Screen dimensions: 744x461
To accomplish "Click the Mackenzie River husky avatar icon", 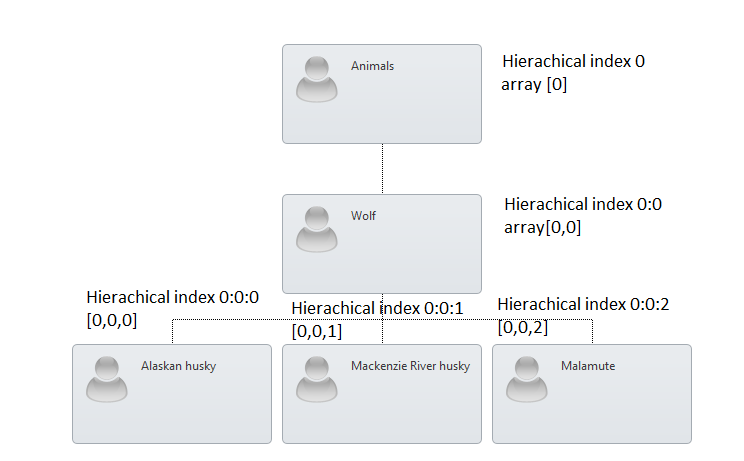I will [317, 379].
